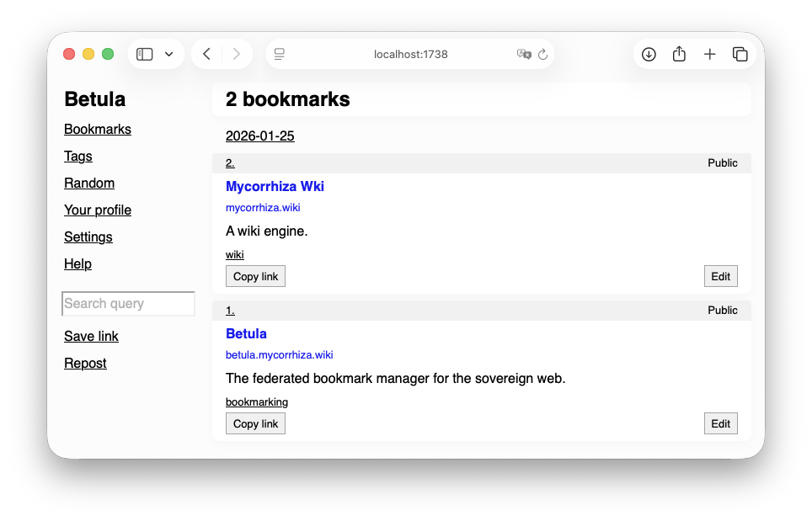Navigate back using the back arrow
This screenshot has height=521, width=812.
pyautogui.click(x=206, y=53)
